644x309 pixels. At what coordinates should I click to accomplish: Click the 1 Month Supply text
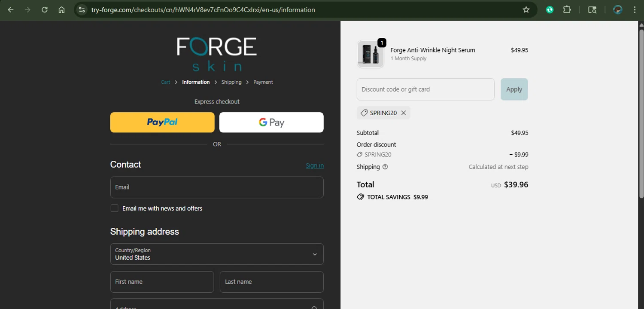[x=408, y=58]
